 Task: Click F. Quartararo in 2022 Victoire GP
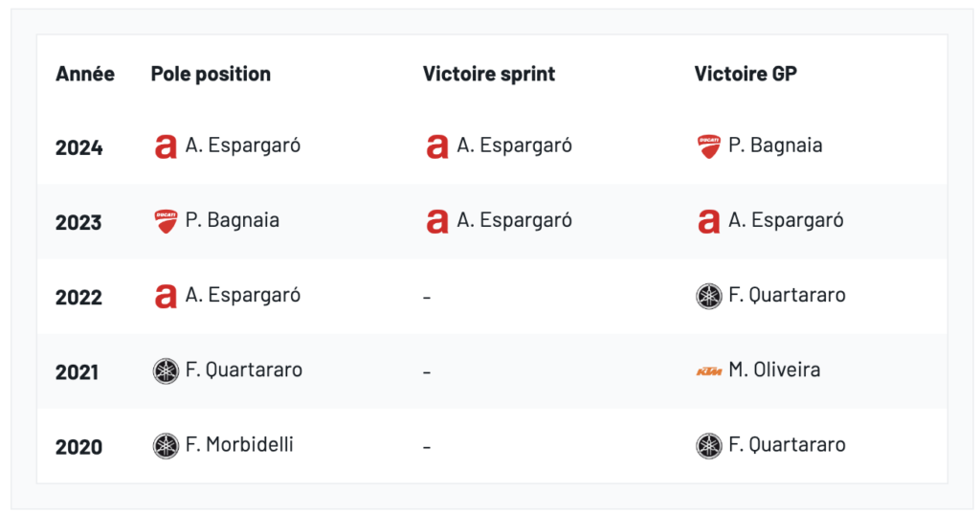click(x=787, y=295)
